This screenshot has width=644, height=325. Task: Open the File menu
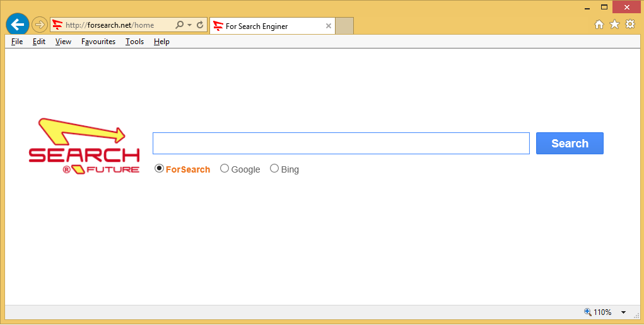pyautogui.click(x=17, y=42)
